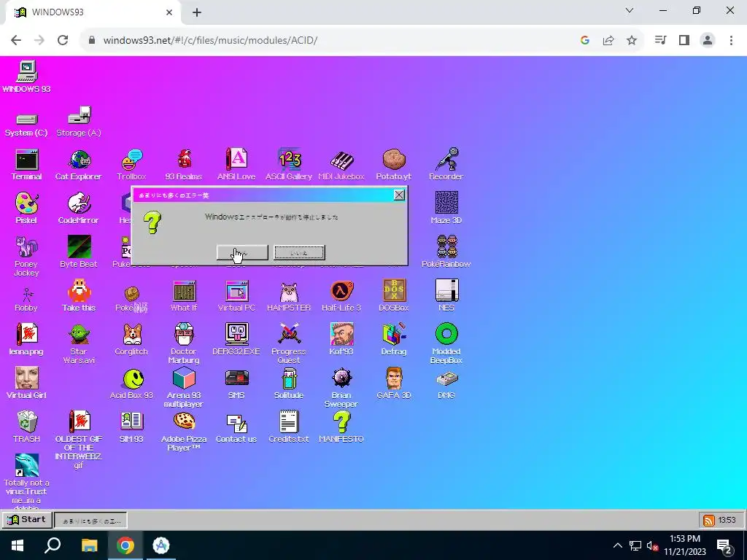Viewport: 747px width, 560px height.
Task: Open the MANIFESTO question mark icon
Action: click(341, 427)
